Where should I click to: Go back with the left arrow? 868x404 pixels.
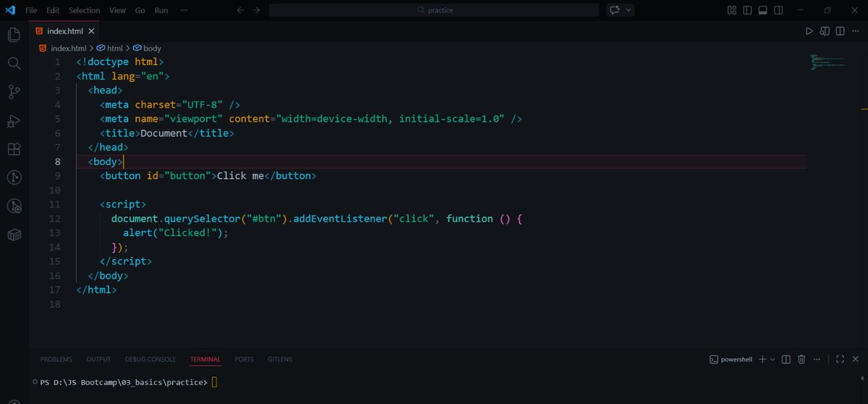pyautogui.click(x=241, y=10)
